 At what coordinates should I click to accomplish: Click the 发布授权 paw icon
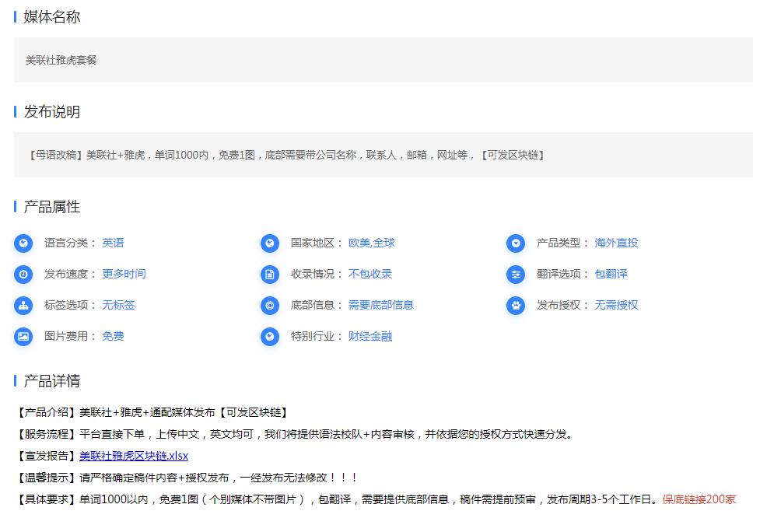[x=516, y=305]
